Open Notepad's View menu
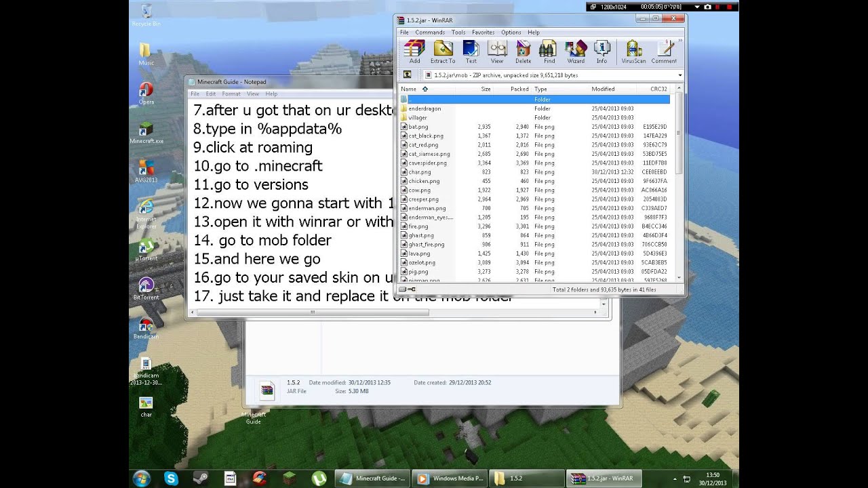Image resolution: width=868 pixels, height=488 pixels. point(253,94)
